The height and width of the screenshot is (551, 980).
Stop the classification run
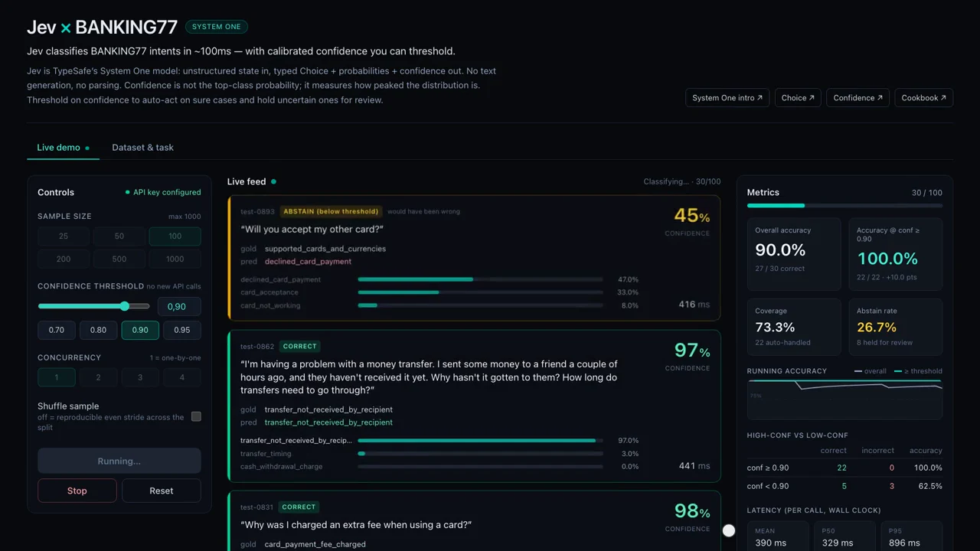coord(77,491)
